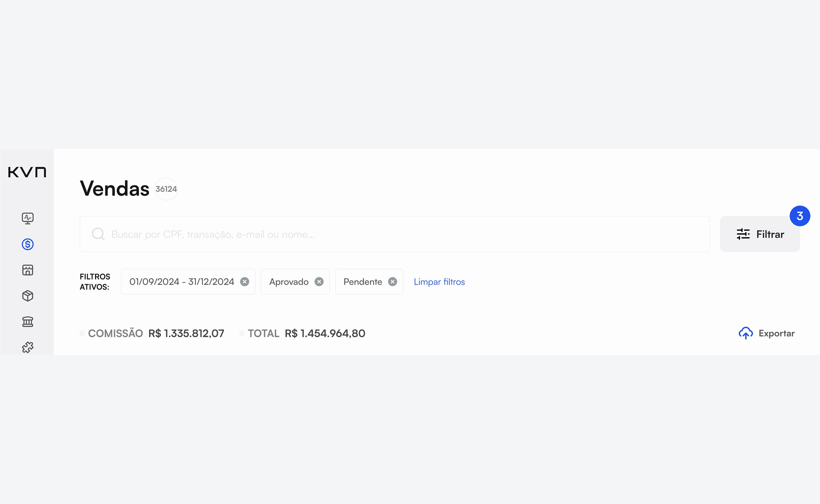Remove the 01/09/2024 - 31/12/2024 date filter

click(x=245, y=282)
